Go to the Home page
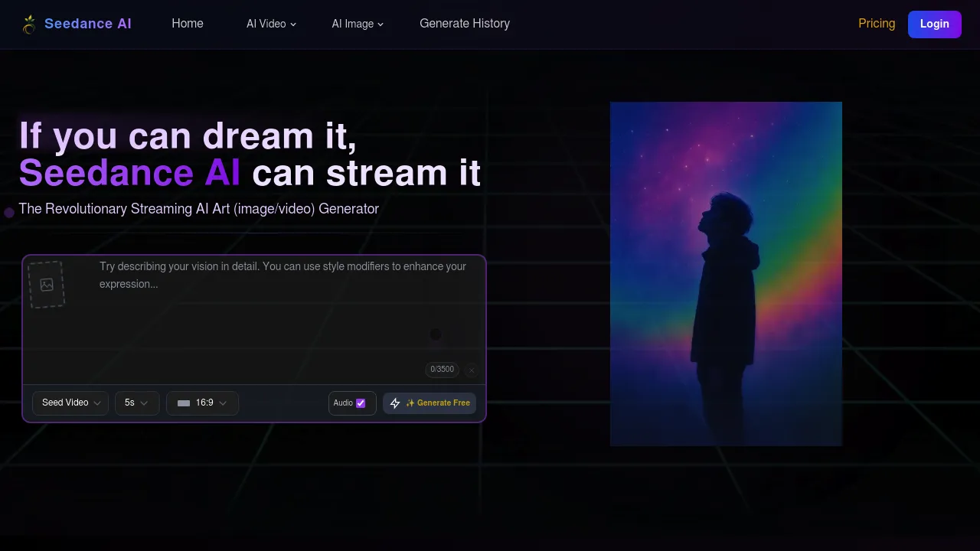 pyautogui.click(x=188, y=24)
